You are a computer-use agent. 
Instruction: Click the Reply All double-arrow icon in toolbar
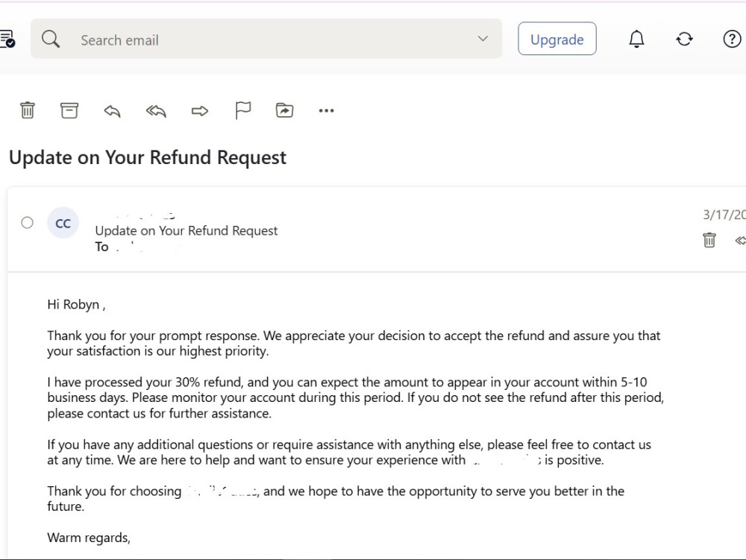pos(156,111)
